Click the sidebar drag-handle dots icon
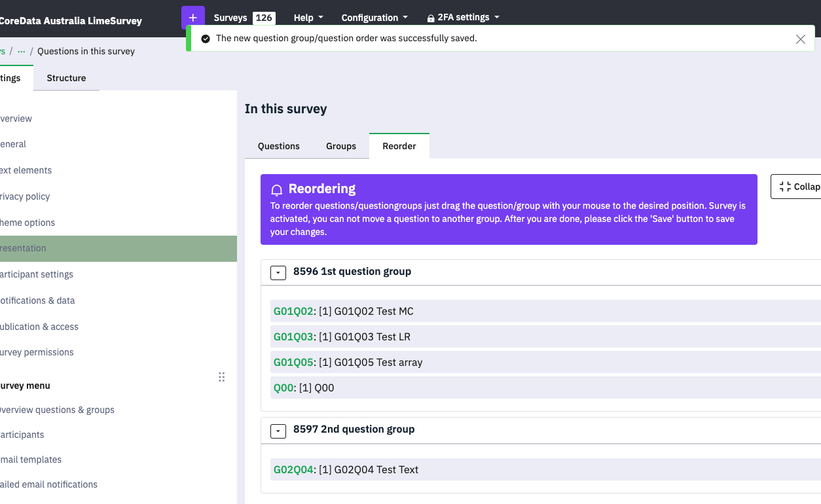The image size is (821, 504). [221, 377]
